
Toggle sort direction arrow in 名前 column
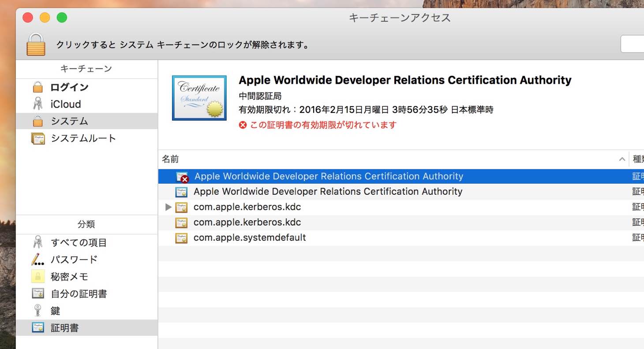click(x=622, y=160)
